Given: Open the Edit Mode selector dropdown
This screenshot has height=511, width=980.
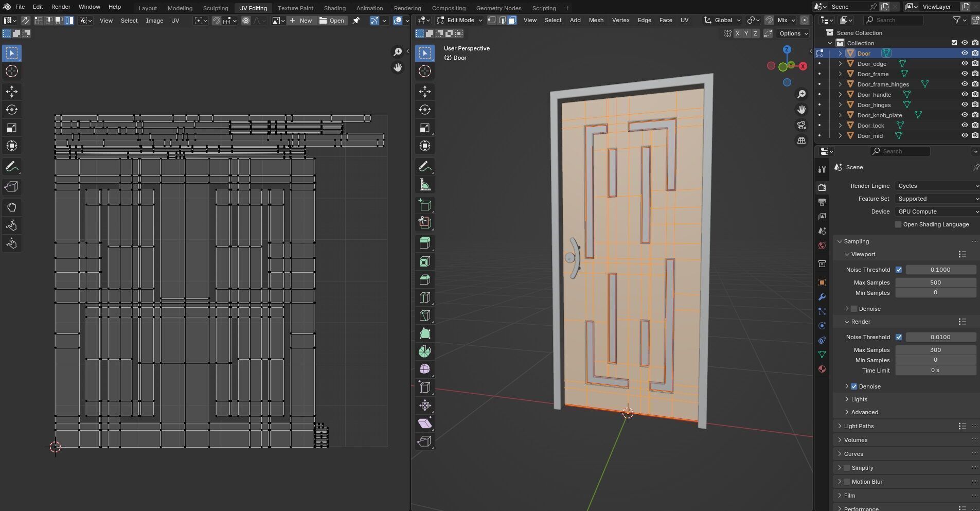Looking at the screenshot, I should (x=460, y=20).
